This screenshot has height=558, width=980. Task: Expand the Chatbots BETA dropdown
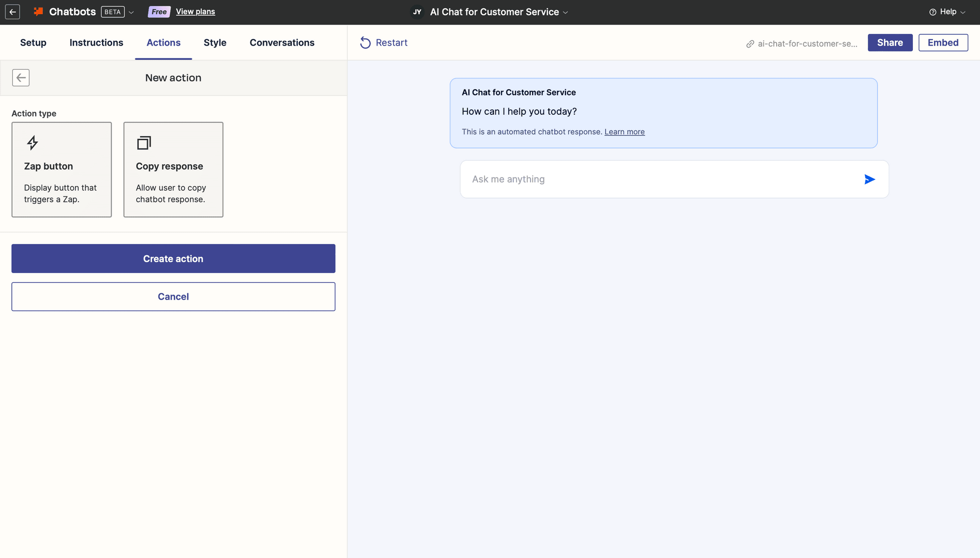[x=131, y=12]
